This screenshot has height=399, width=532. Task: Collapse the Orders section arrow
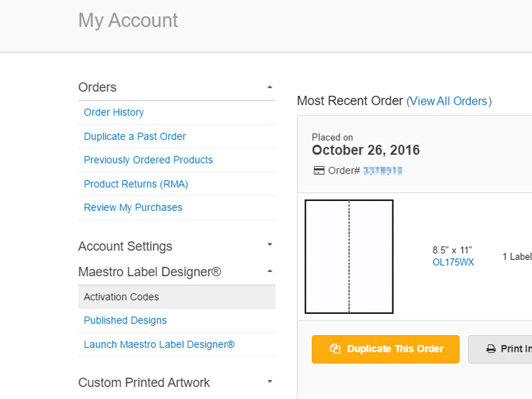(x=269, y=87)
